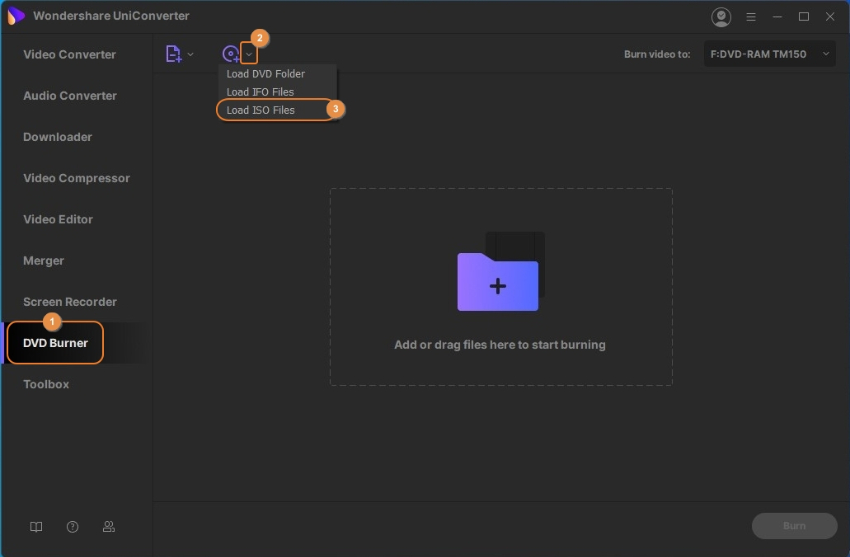Go to the Downloader section
The width and height of the screenshot is (850, 557).
point(58,137)
